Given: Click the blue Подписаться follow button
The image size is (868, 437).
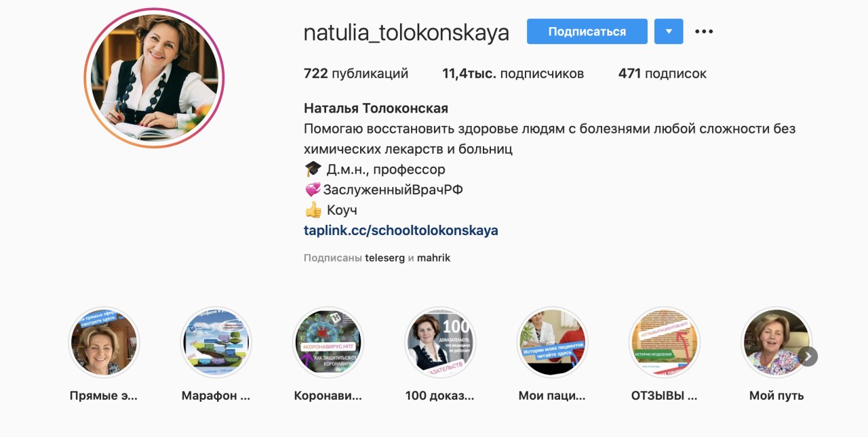Looking at the screenshot, I should 587,31.
